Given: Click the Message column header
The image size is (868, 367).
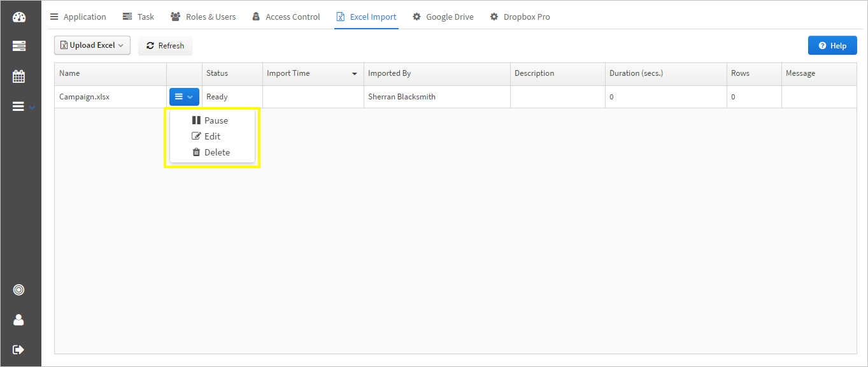Looking at the screenshot, I should tap(819, 74).
